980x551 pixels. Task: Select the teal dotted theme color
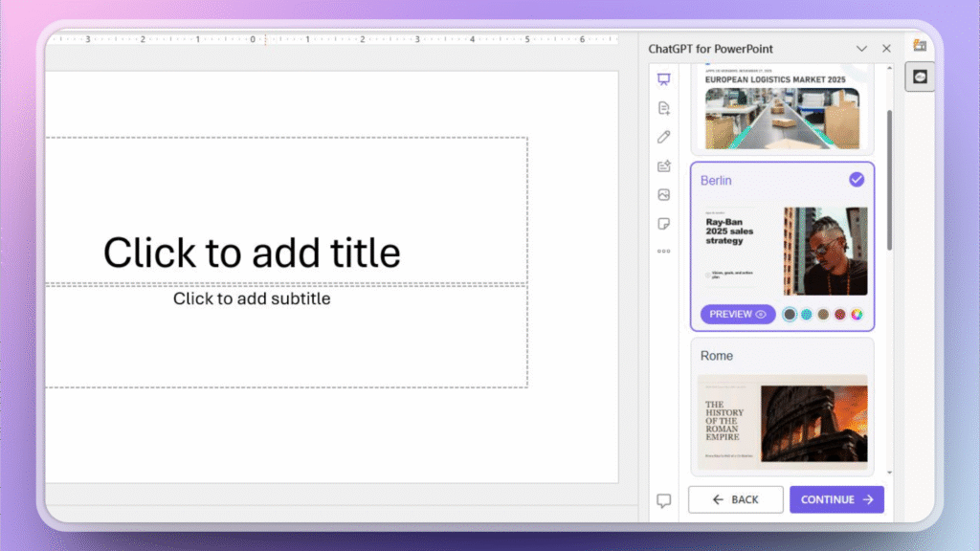click(807, 314)
